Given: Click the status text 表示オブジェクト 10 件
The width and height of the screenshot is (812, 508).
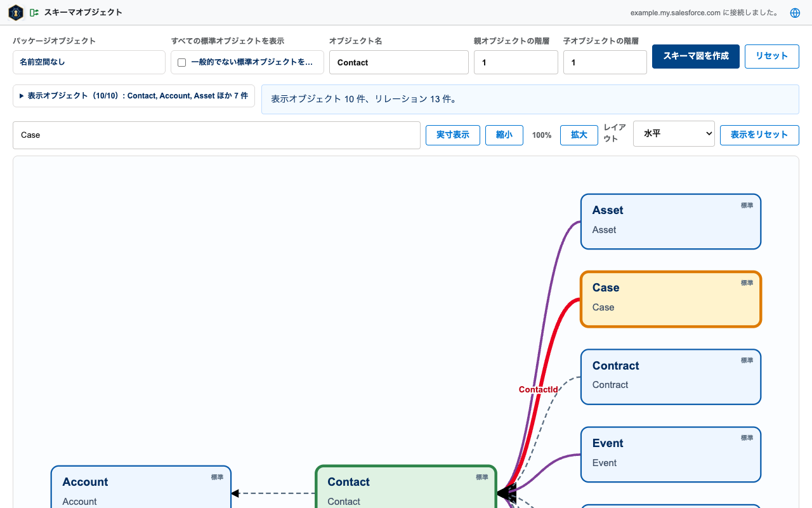Looking at the screenshot, I should tap(364, 99).
